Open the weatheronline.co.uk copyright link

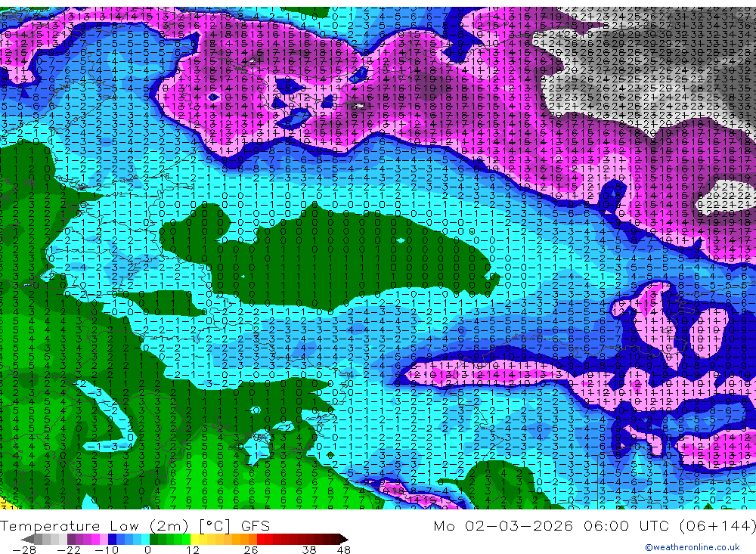(692, 547)
